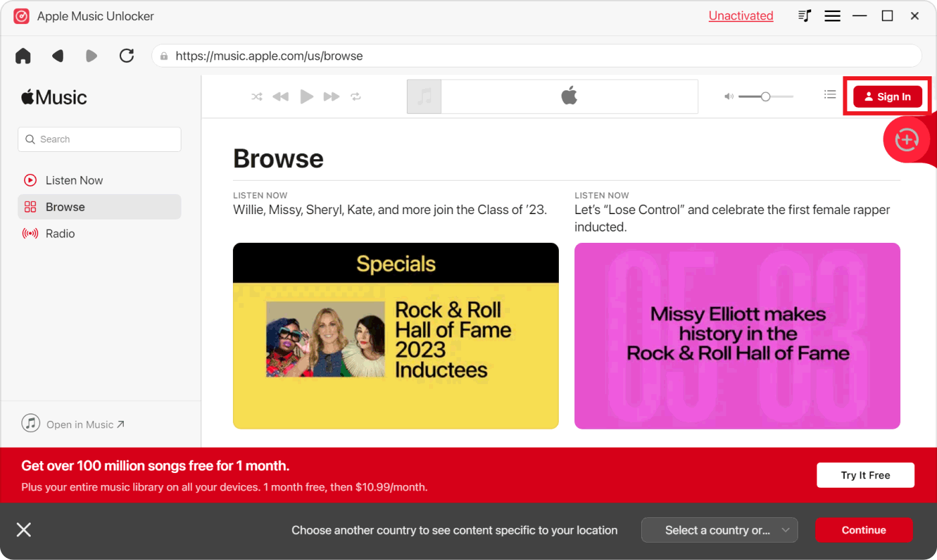
Task: Click the Search field in sidebar
Action: click(100, 139)
